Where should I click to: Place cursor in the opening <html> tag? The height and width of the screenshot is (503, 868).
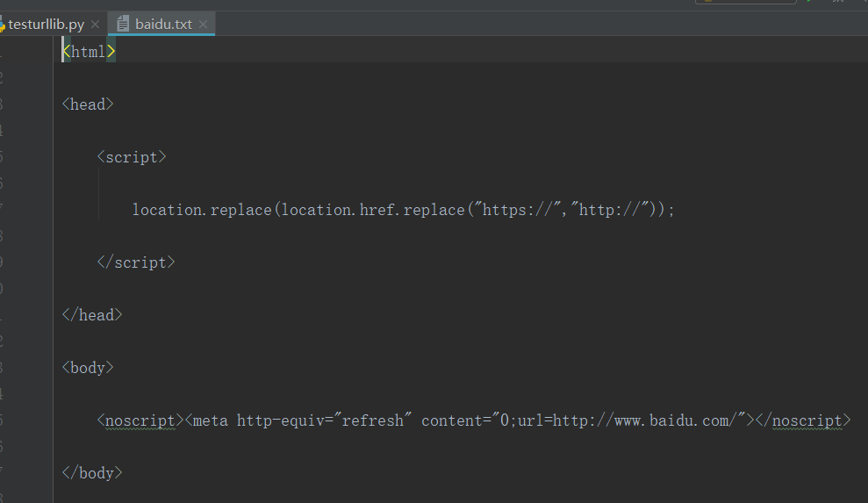[x=89, y=52]
